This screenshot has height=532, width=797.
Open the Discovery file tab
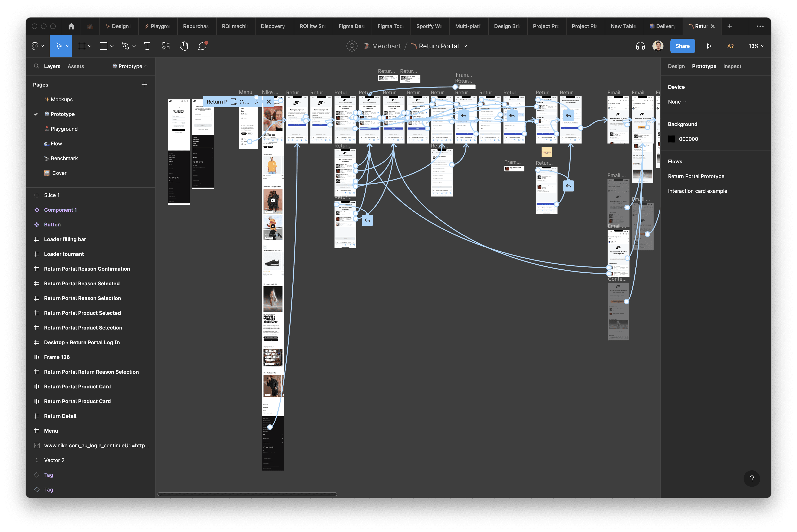click(x=274, y=26)
